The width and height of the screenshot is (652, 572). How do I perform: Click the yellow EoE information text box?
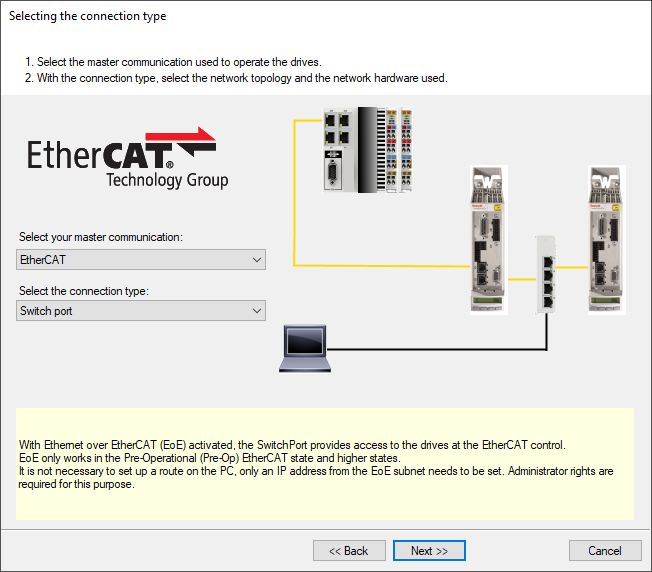coord(325,463)
